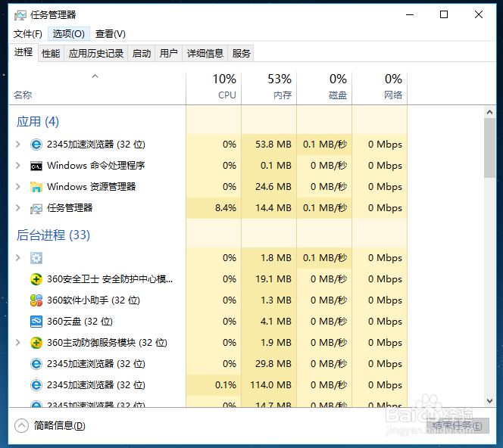Click the Task Manager title bar icon
The height and width of the screenshot is (448, 503).
20,15
